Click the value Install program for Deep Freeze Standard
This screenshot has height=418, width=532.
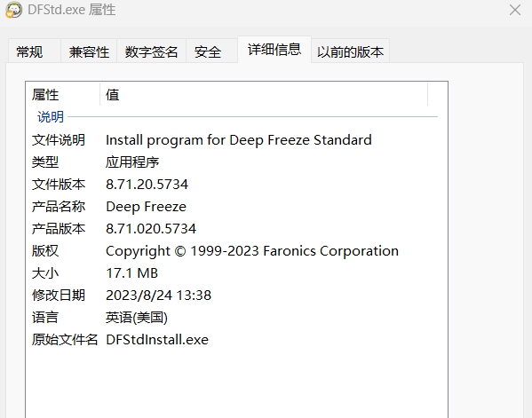239,139
